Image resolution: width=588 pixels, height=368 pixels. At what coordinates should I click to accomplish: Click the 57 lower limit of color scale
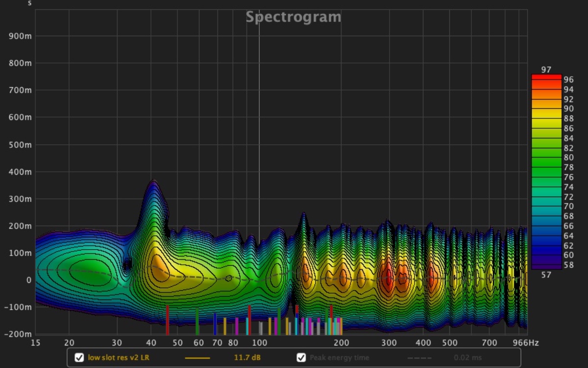546,275
